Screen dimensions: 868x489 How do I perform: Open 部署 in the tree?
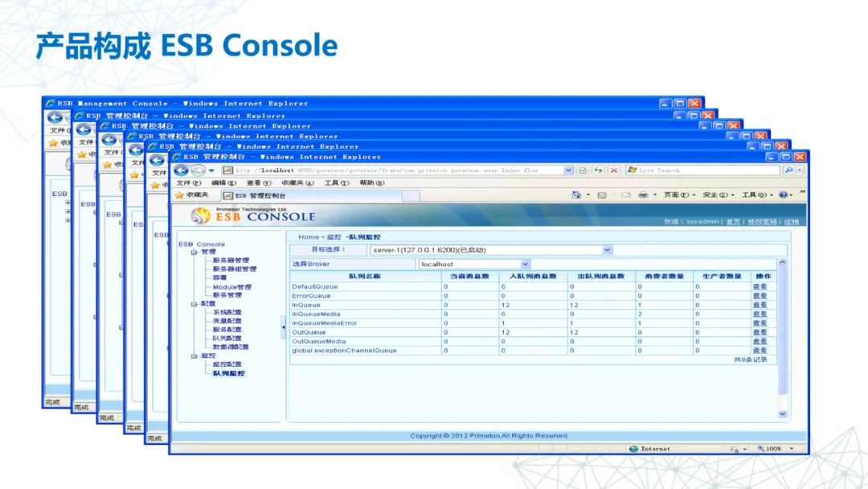tap(219, 278)
